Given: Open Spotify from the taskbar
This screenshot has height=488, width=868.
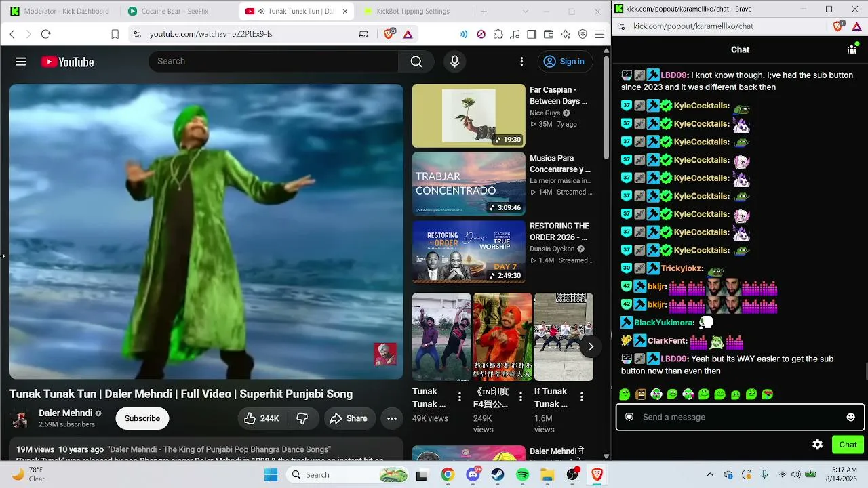Looking at the screenshot, I should 522,474.
